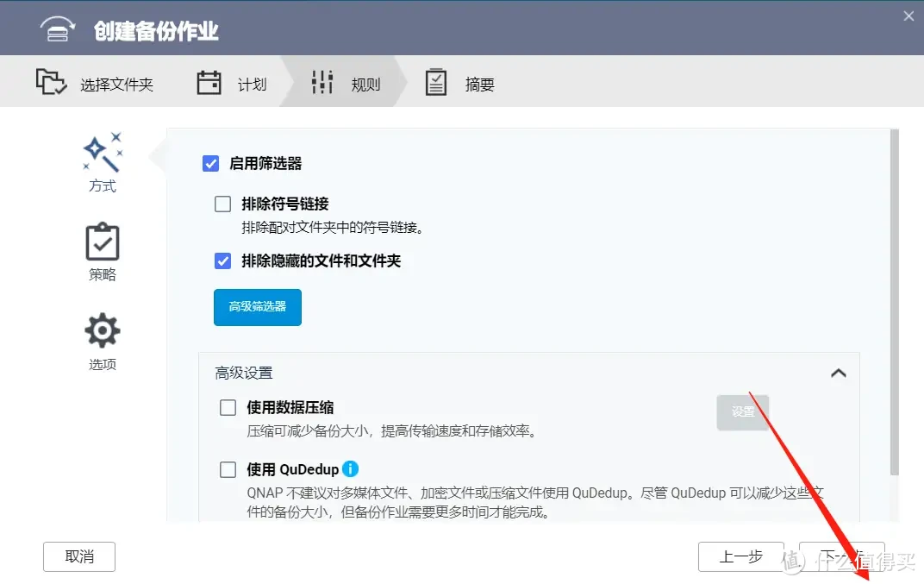The width and height of the screenshot is (924, 584).
Task: Click the folder icon on 选择文件夹 step
Action: (x=50, y=82)
